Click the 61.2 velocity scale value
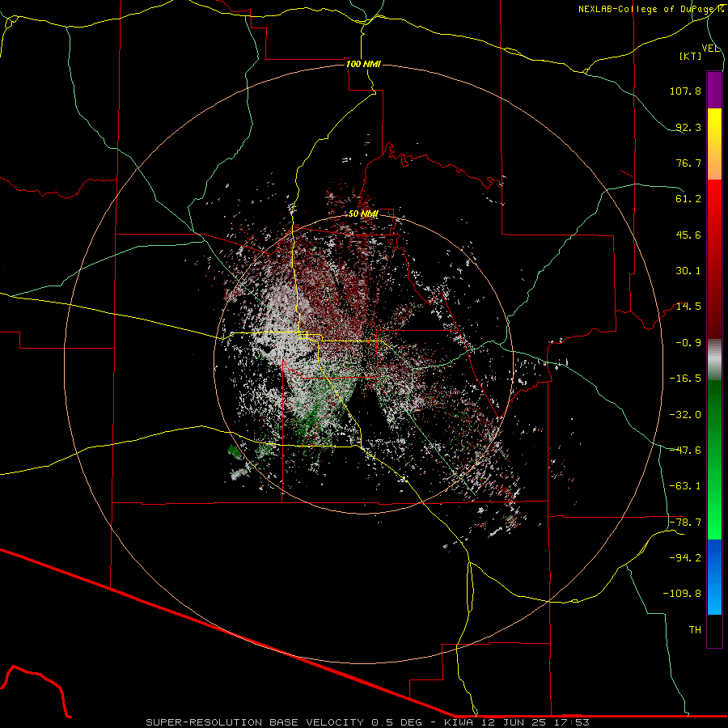Viewport: 728px width, 728px height. click(688, 199)
